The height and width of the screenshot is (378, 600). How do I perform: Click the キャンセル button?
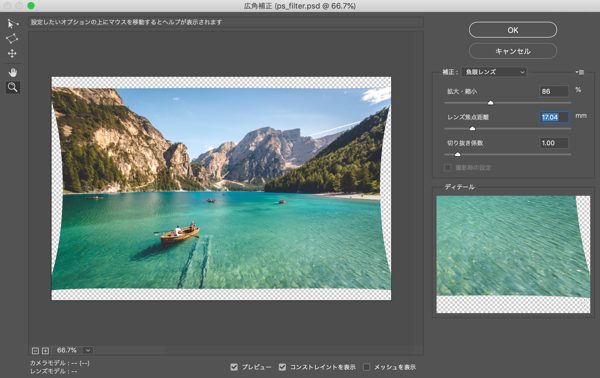(513, 51)
